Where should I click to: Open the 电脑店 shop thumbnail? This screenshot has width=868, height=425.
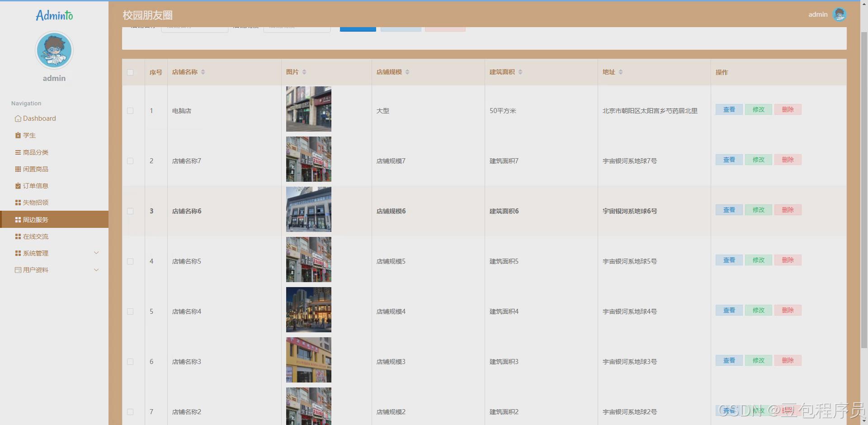click(309, 109)
